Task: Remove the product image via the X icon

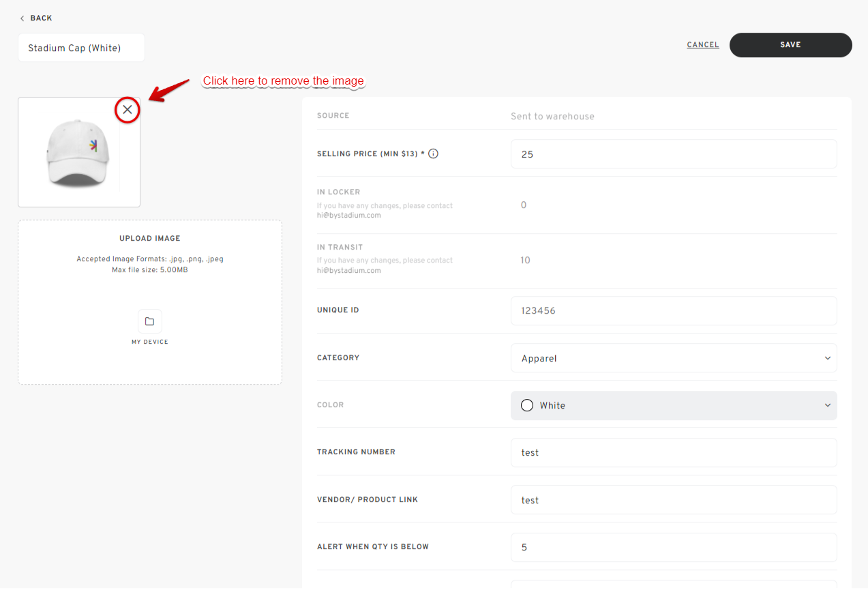Action: (x=127, y=110)
